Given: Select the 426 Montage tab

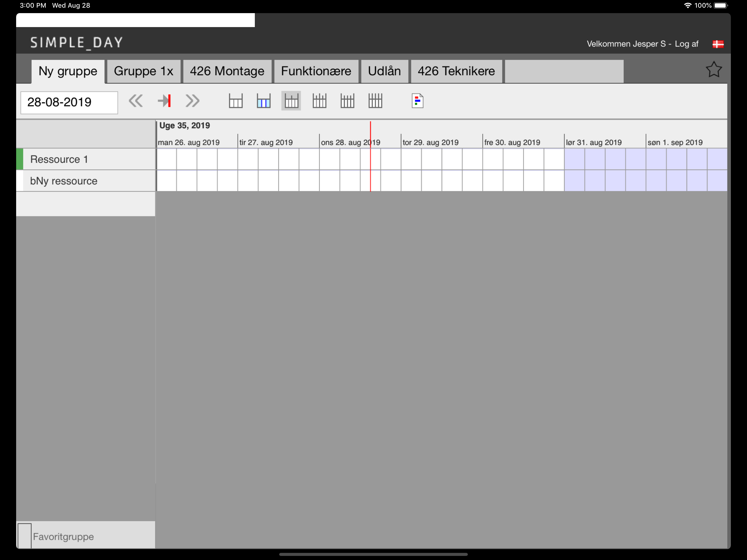Looking at the screenshot, I should coord(227,71).
